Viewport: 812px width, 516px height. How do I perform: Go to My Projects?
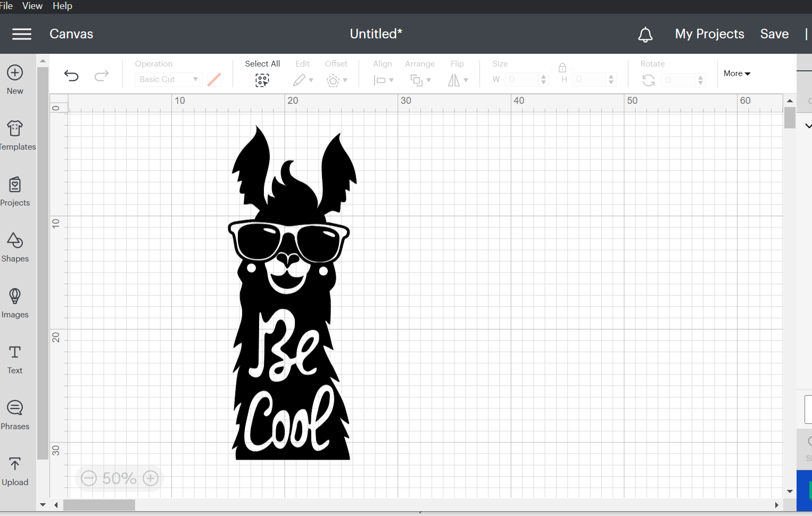pyautogui.click(x=710, y=34)
